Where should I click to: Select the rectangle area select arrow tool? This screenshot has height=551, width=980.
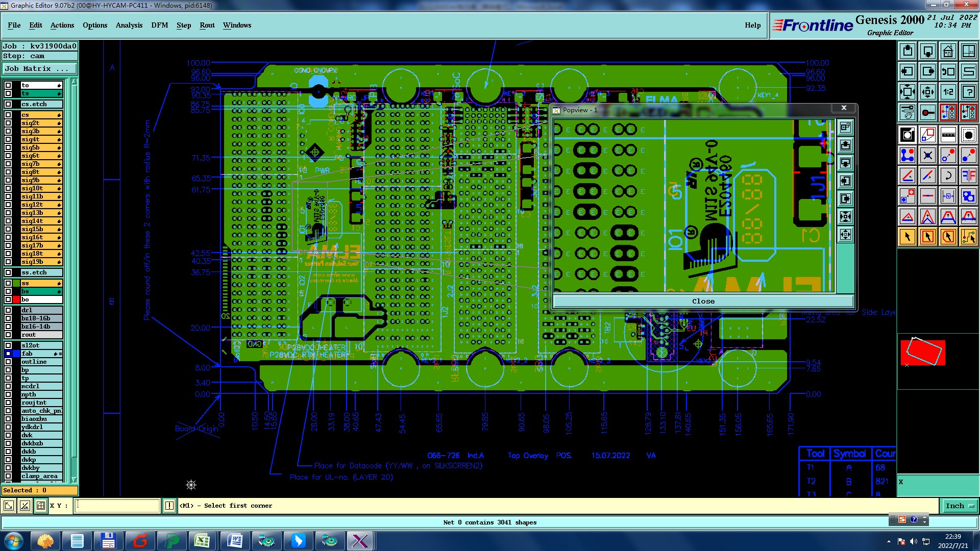click(x=928, y=237)
